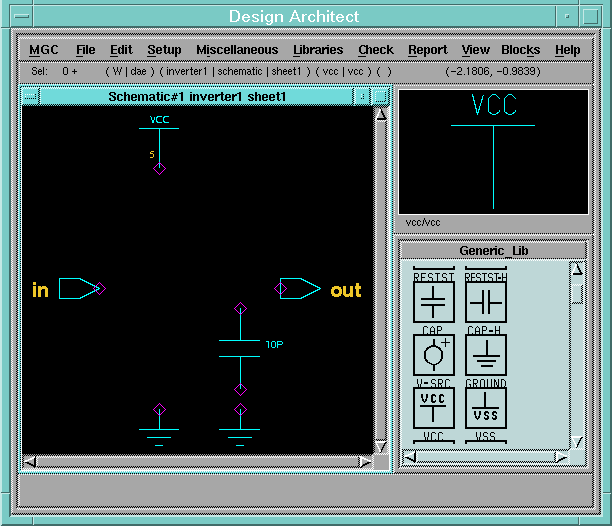Viewport: 612px width, 526px height.
Task: Click the 10P capacitor in the schematic
Action: pos(240,348)
